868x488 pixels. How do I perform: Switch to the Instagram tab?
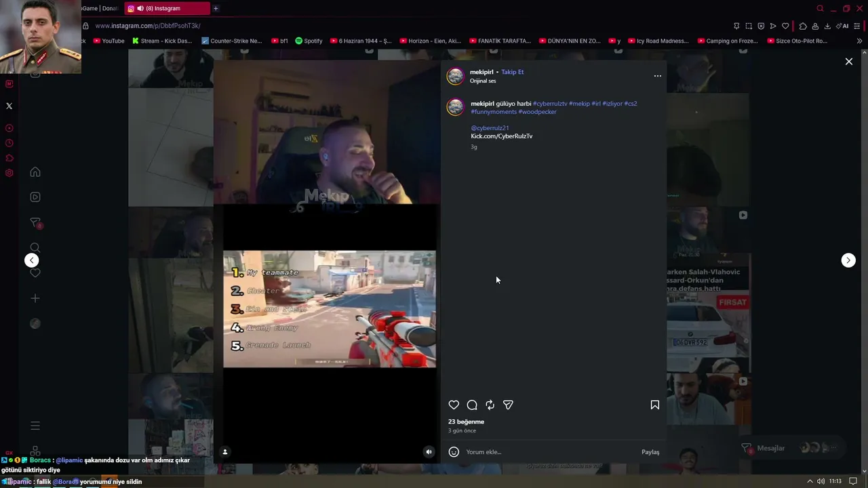[167, 8]
